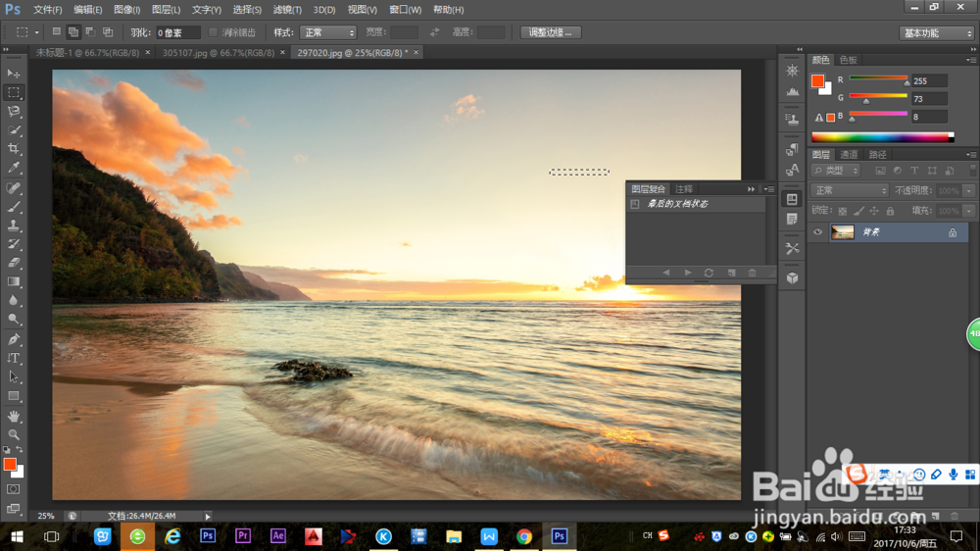Hide the 背景 layer visibility eye
The image size is (980, 551).
coord(817,232)
